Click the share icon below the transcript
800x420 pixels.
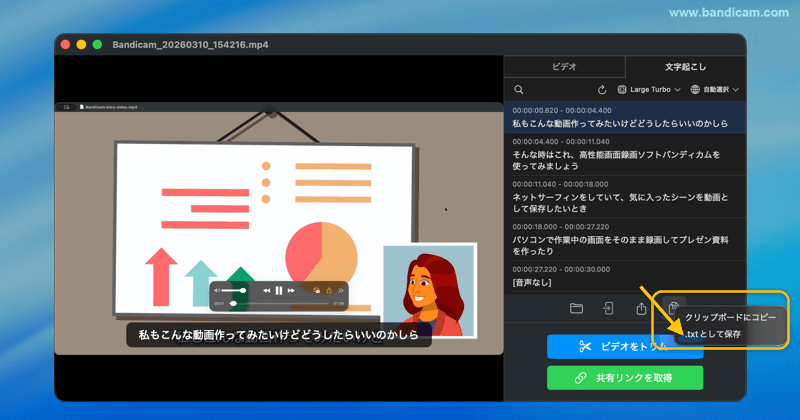(x=641, y=308)
